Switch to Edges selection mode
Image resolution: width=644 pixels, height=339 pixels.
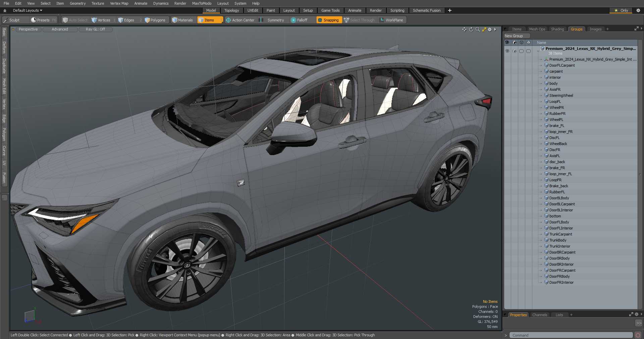pos(129,20)
